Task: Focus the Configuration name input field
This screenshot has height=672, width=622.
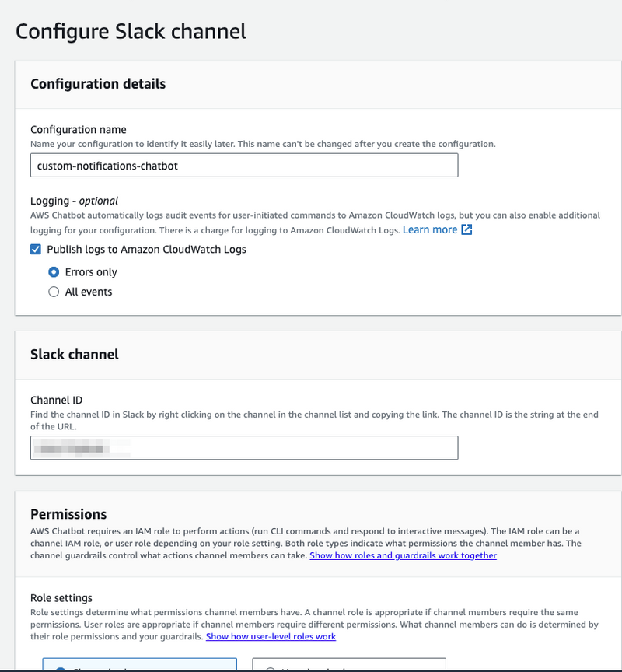Action: [x=244, y=166]
